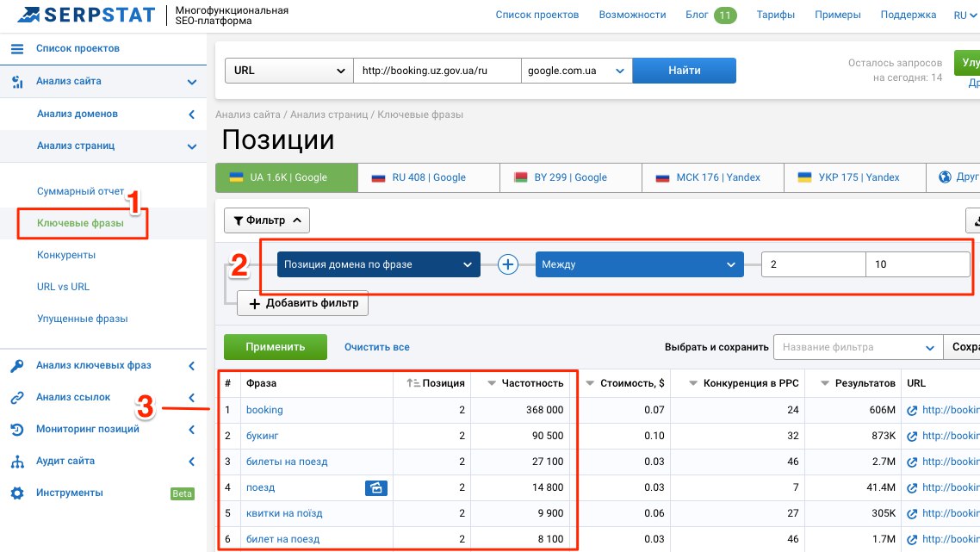Click the Анализ сайта chart icon
980x552 pixels.
17,81
